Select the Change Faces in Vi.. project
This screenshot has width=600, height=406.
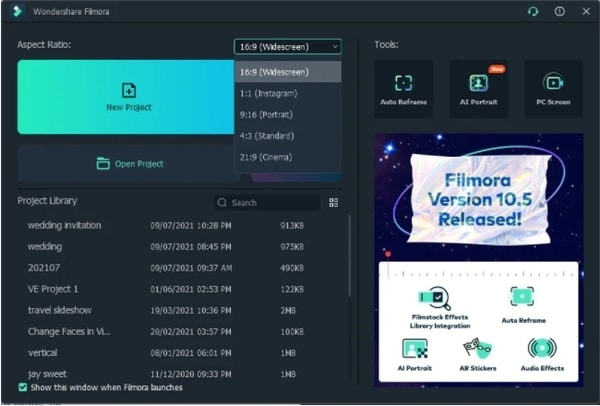(182, 332)
